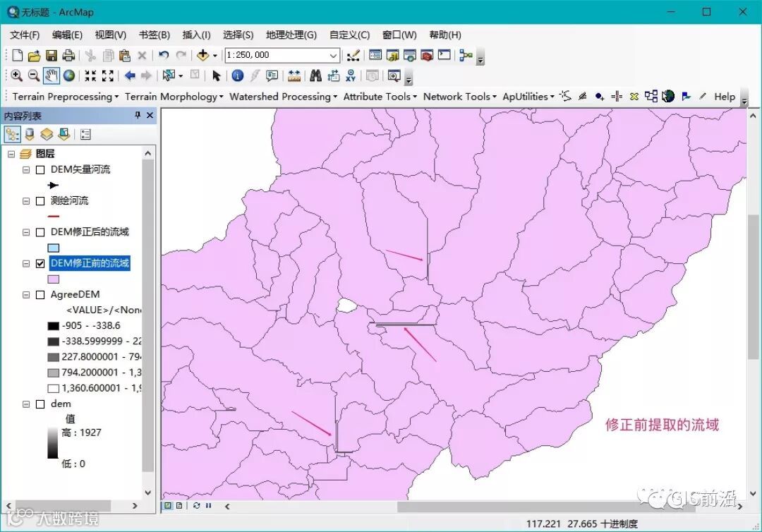Collapse the DEM矢量河流 layer legend

click(x=26, y=170)
